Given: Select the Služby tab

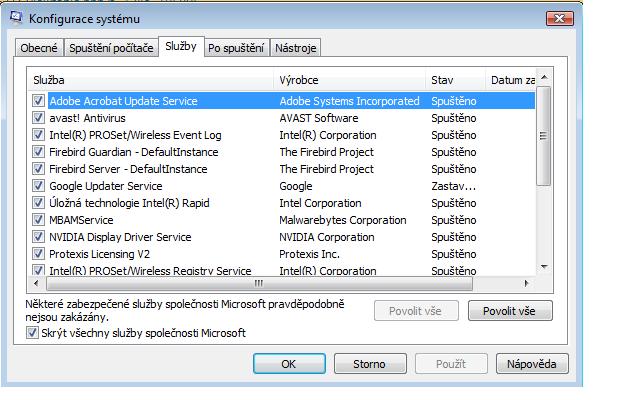Looking at the screenshot, I should [181, 46].
